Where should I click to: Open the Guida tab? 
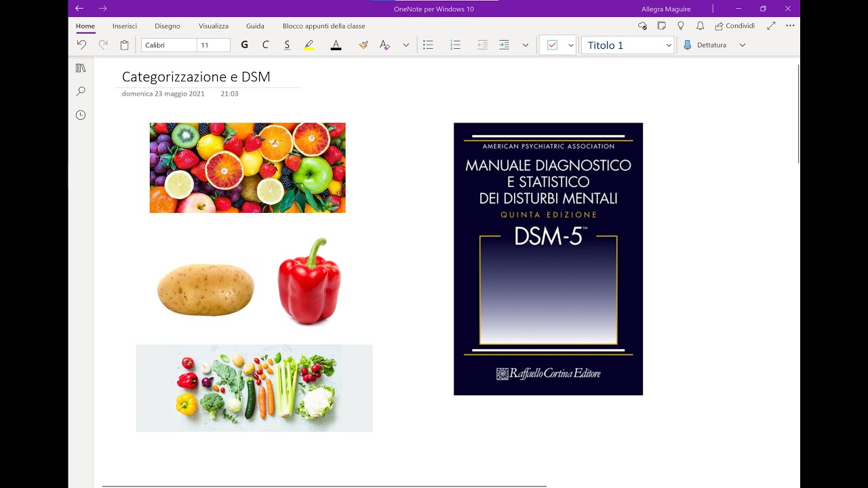tap(255, 26)
